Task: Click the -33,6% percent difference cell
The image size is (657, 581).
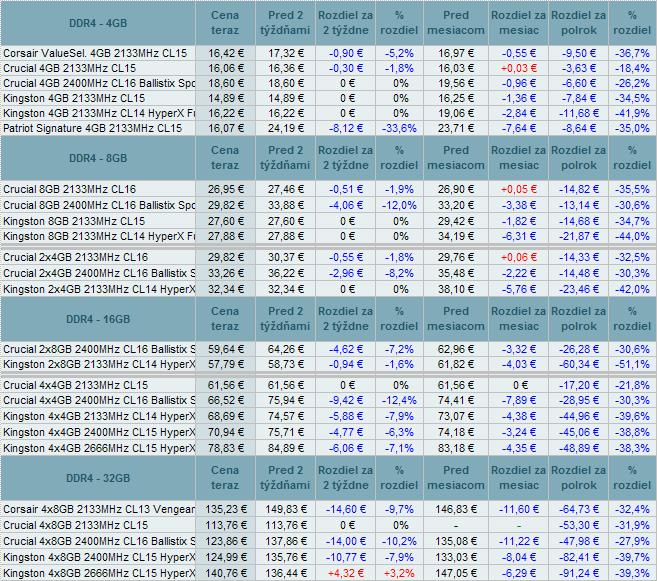Action: pyautogui.click(x=399, y=128)
